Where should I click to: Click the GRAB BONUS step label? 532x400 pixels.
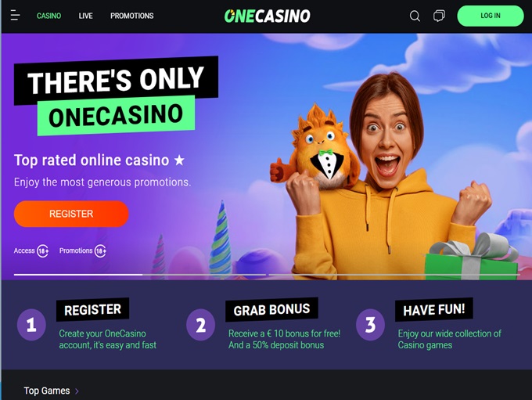tap(271, 309)
